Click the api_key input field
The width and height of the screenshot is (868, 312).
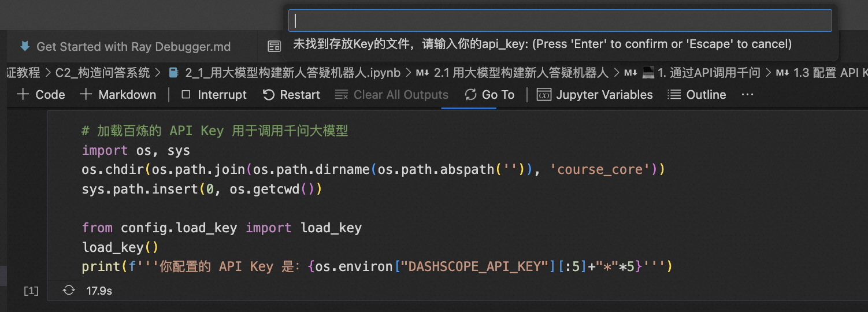click(560, 21)
